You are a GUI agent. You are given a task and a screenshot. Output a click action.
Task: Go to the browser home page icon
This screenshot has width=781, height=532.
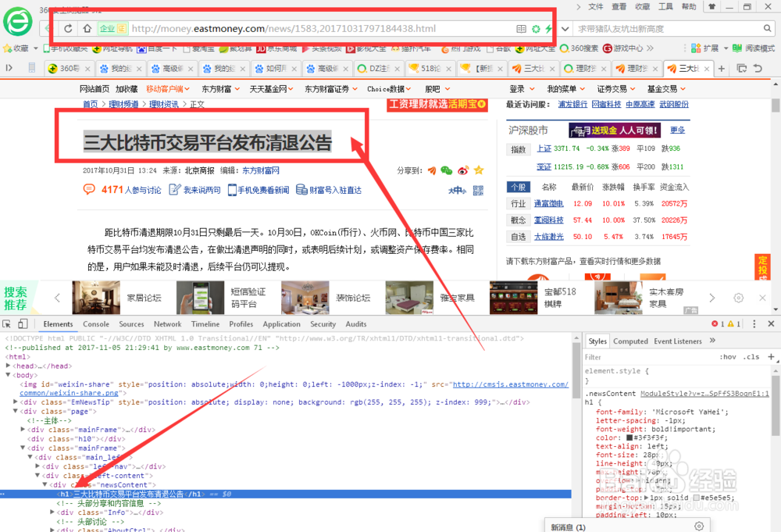(87, 28)
